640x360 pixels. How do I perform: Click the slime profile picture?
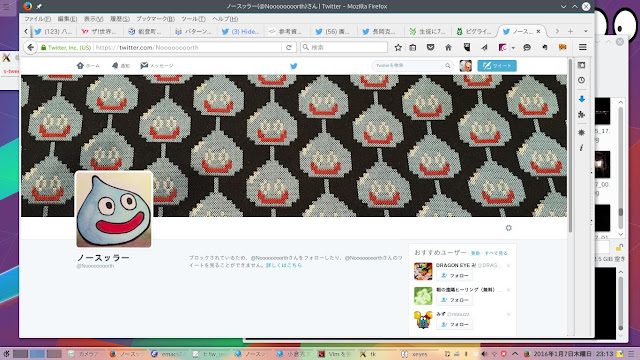tap(114, 209)
